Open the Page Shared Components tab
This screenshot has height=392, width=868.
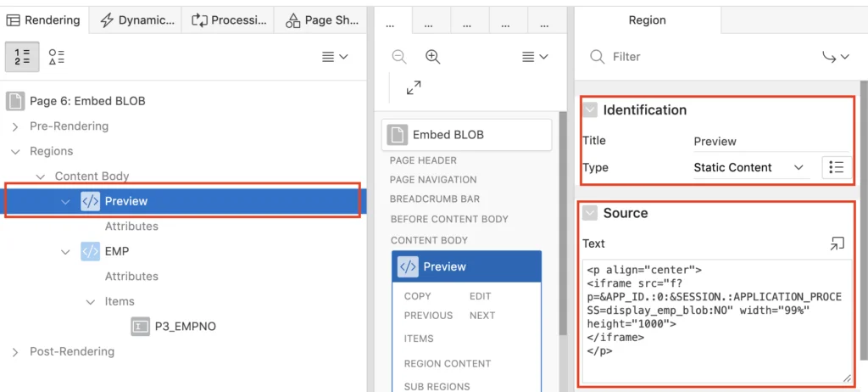(x=321, y=20)
